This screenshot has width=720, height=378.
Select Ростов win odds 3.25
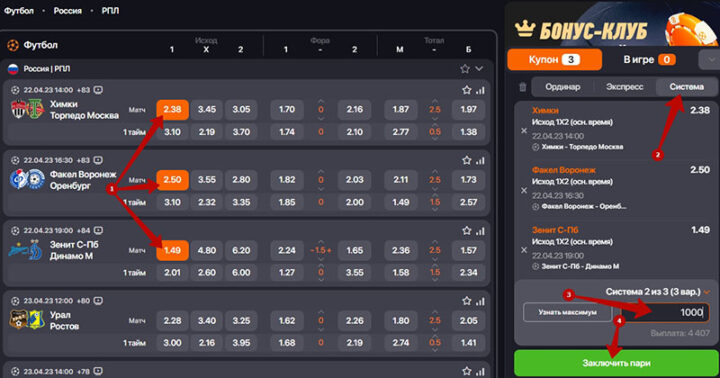(241, 321)
